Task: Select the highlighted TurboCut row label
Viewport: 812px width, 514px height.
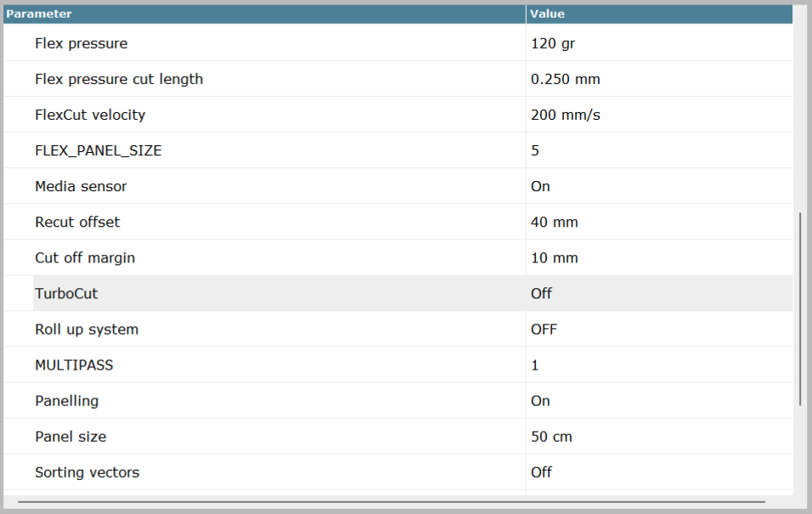Action: click(66, 293)
